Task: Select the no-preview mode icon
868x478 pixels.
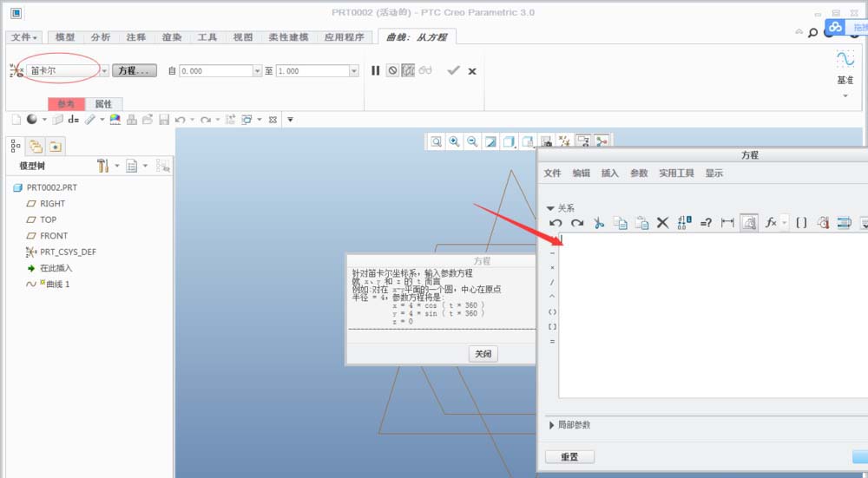Action: 392,71
